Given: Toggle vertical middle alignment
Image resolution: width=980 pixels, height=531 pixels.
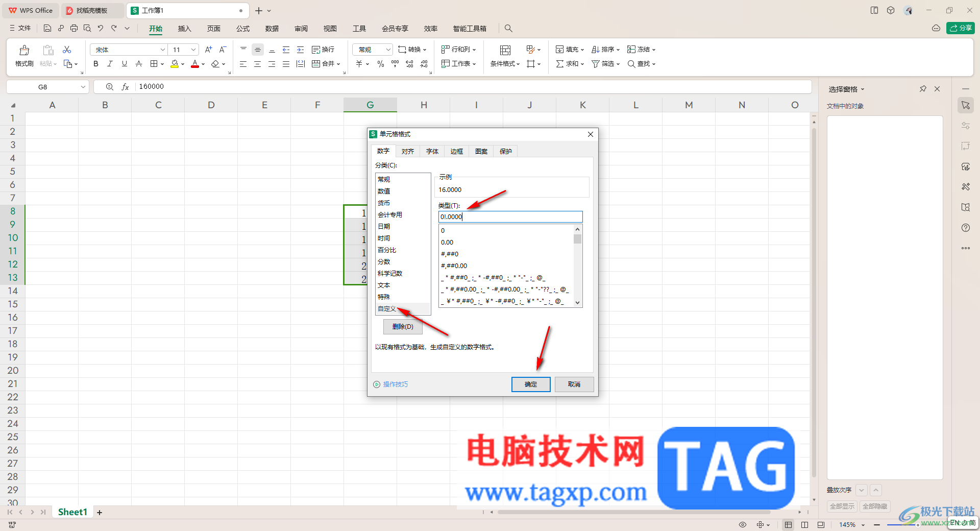Looking at the screenshot, I should click(258, 50).
